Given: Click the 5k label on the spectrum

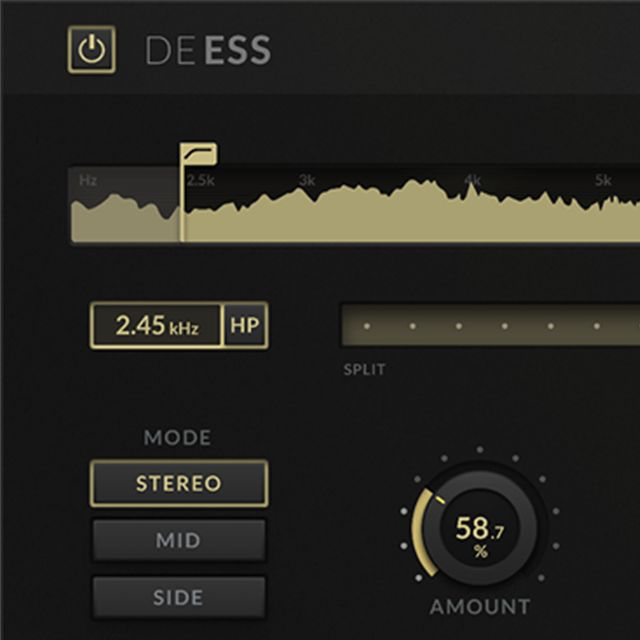Looking at the screenshot, I should [x=603, y=180].
